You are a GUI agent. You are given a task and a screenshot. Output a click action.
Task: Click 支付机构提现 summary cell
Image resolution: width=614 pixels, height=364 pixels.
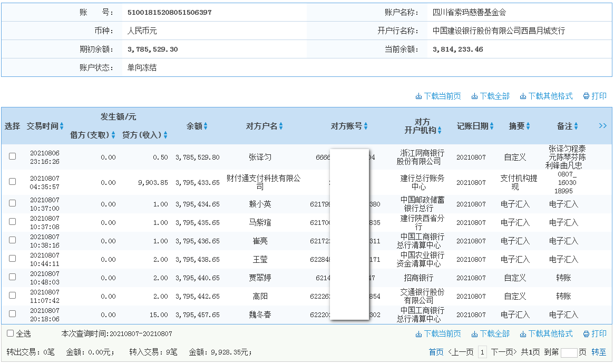pyautogui.click(x=519, y=183)
